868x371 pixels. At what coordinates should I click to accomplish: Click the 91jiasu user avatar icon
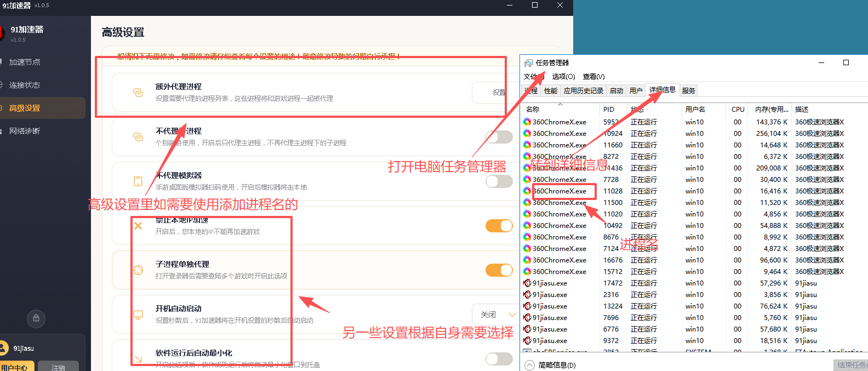pyautogui.click(x=3, y=348)
